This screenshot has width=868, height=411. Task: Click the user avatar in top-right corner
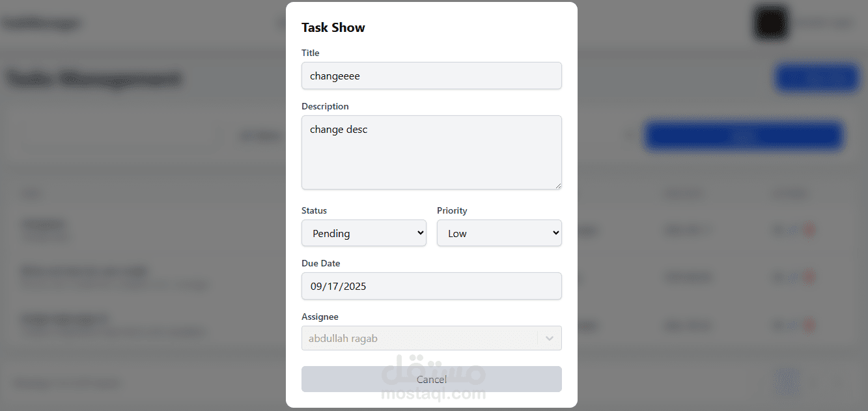pos(771,23)
